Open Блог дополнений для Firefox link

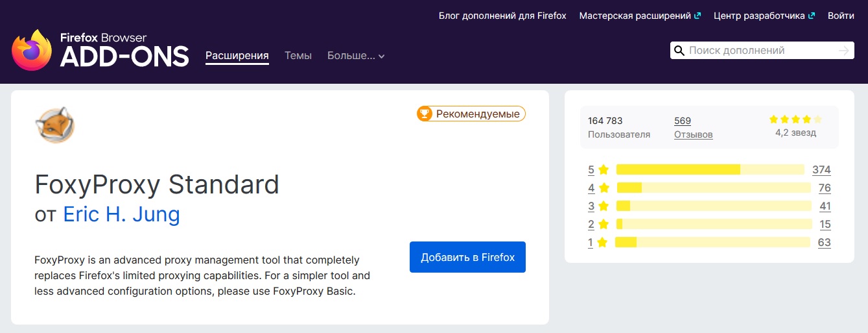click(502, 16)
